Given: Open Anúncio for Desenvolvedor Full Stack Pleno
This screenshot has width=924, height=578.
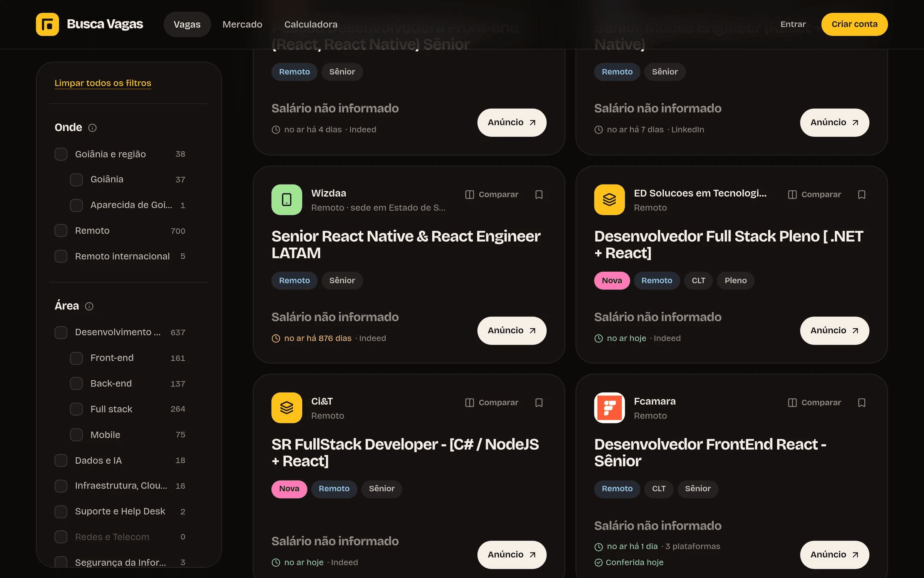Looking at the screenshot, I should point(834,331).
